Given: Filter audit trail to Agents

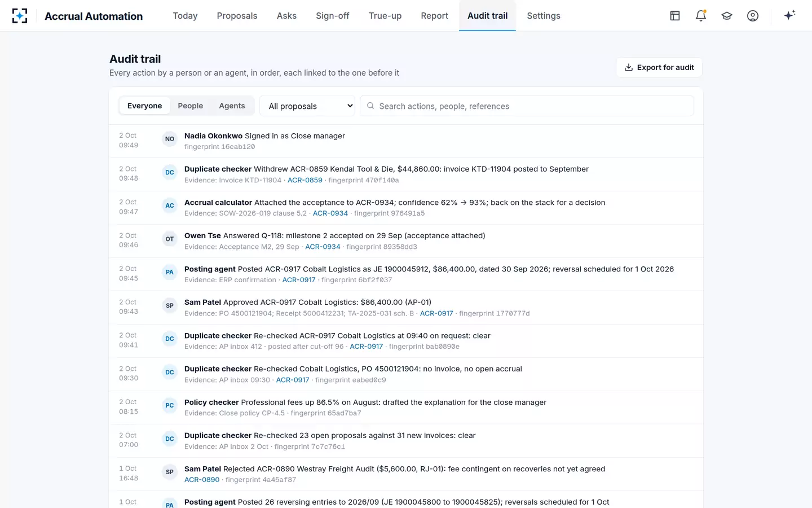Looking at the screenshot, I should [x=232, y=106].
